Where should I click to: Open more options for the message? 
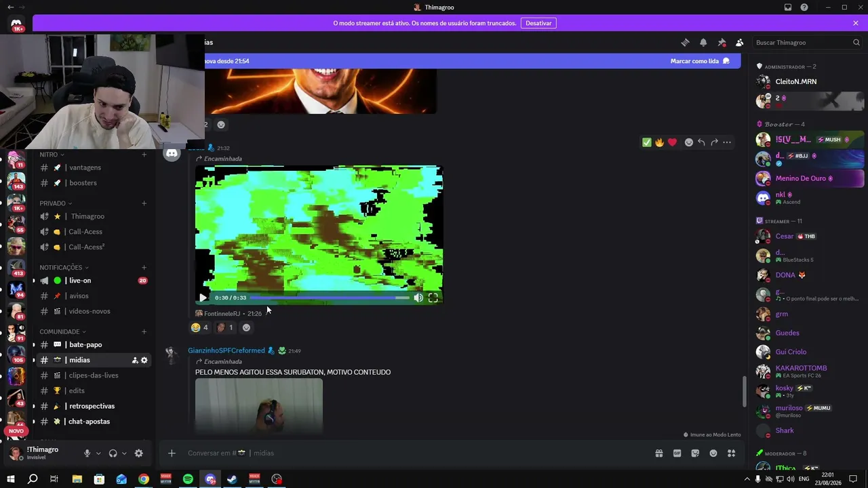click(727, 142)
